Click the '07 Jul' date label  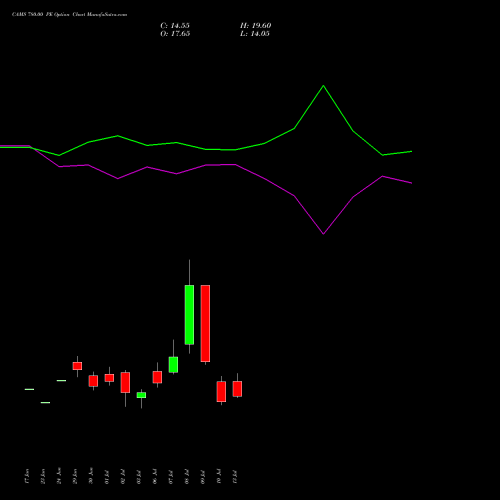coord(171,477)
